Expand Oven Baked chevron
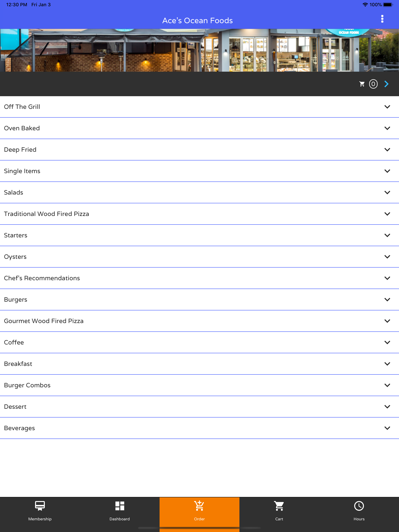Image resolution: width=399 pixels, height=532 pixels. [x=387, y=128]
